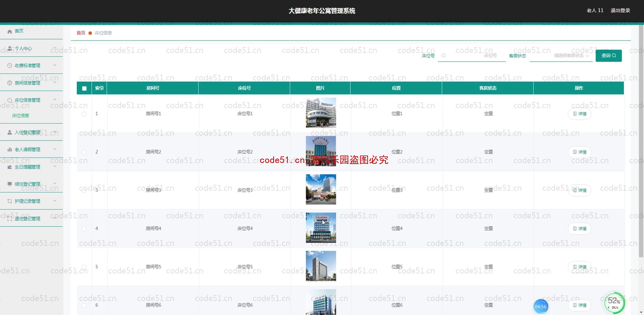Click the breadcrumb separator icon after 首页
The width and height of the screenshot is (644, 315).
[x=90, y=33]
